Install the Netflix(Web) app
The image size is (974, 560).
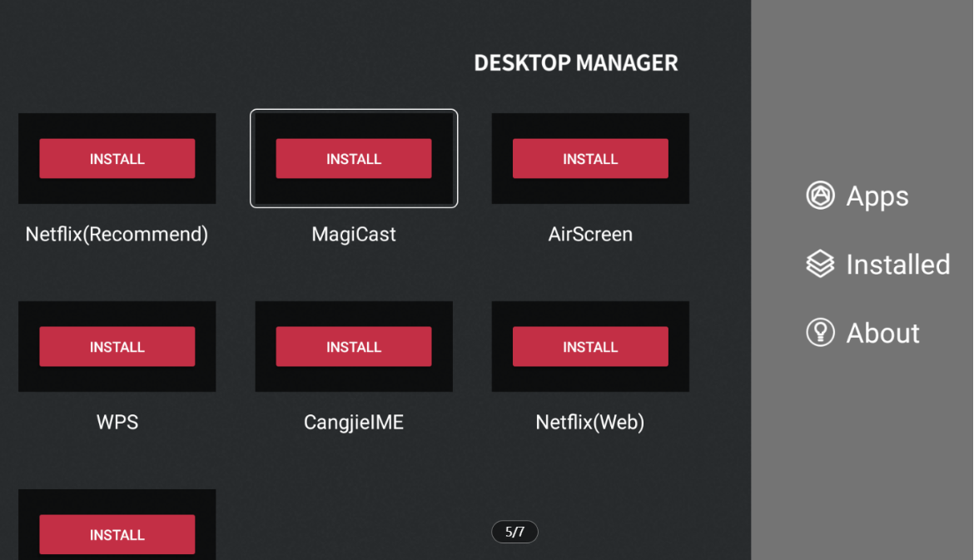coord(590,346)
